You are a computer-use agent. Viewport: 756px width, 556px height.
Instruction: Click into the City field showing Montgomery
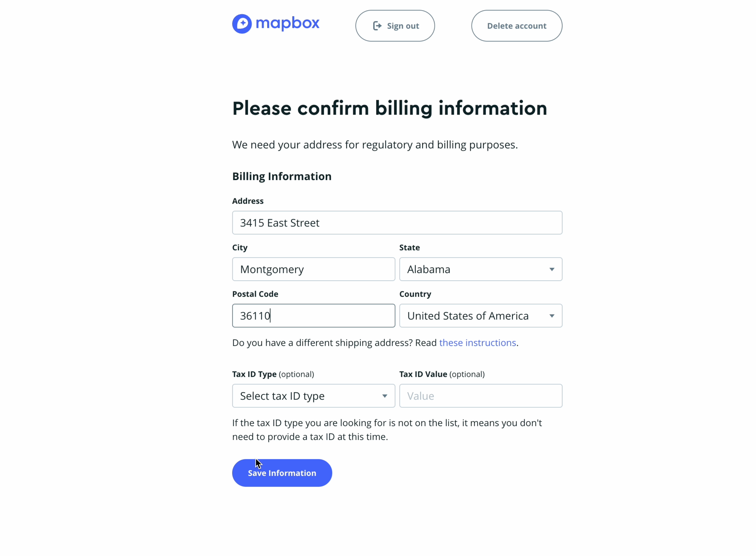tap(313, 269)
